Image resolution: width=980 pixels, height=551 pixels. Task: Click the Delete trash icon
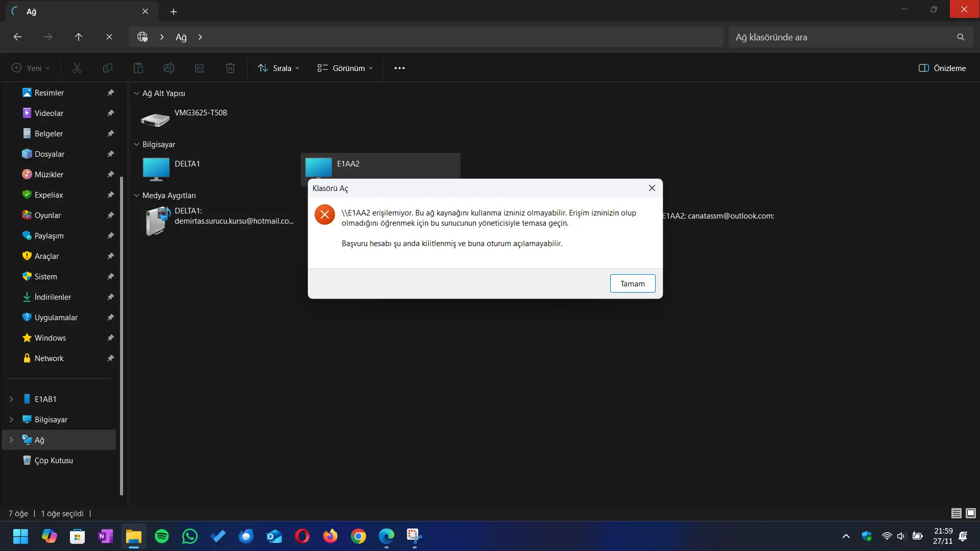pos(230,68)
